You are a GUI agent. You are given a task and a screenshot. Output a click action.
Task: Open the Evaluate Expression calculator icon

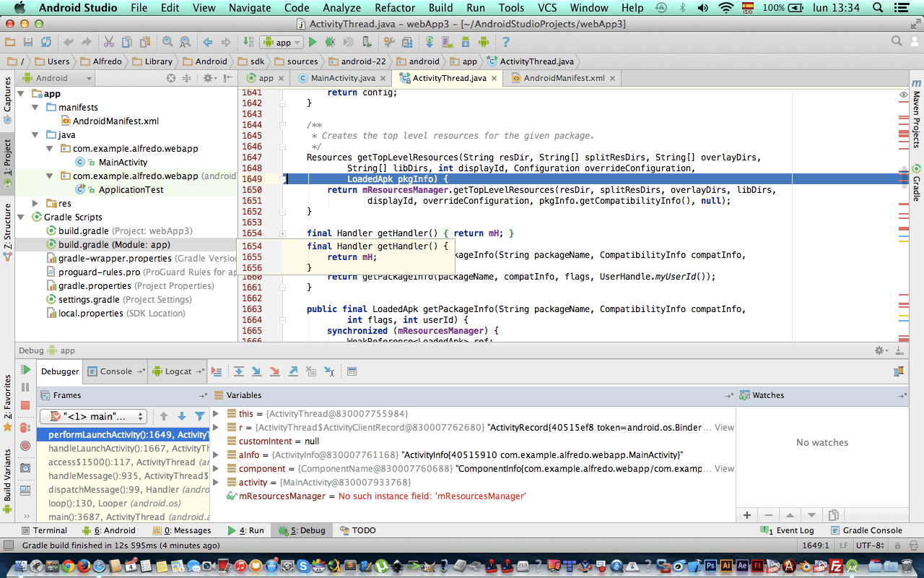[352, 371]
